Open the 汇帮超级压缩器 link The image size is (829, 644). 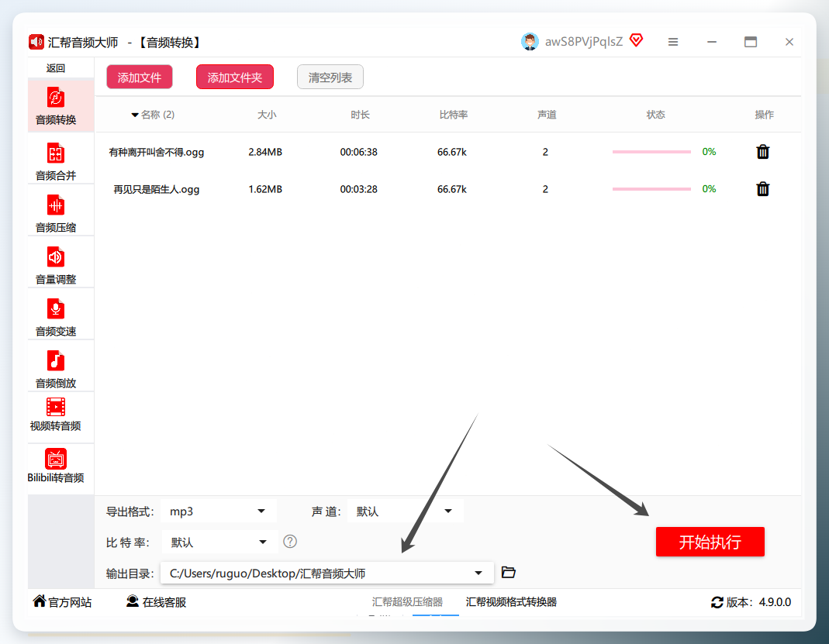click(407, 601)
